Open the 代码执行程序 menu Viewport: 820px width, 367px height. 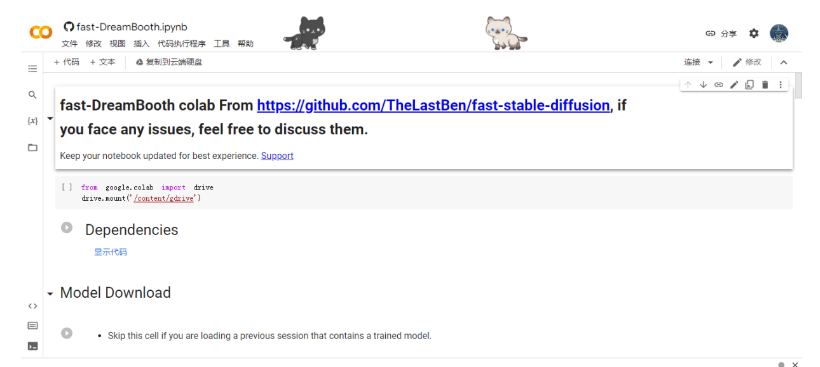click(181, 44)
